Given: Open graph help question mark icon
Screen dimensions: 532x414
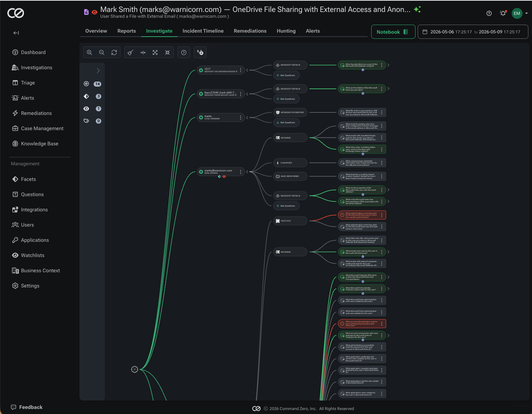Looking at the screenshot, I should pos(184,53).
